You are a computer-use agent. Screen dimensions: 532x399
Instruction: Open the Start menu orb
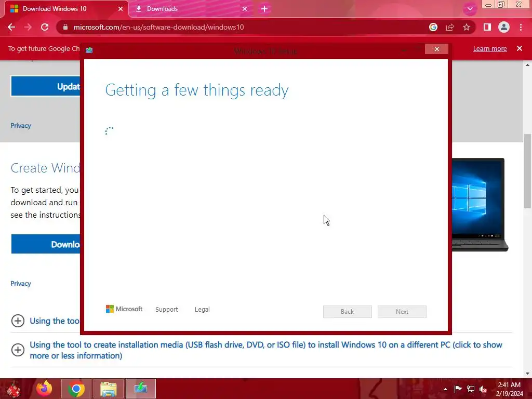pos(14,389)
